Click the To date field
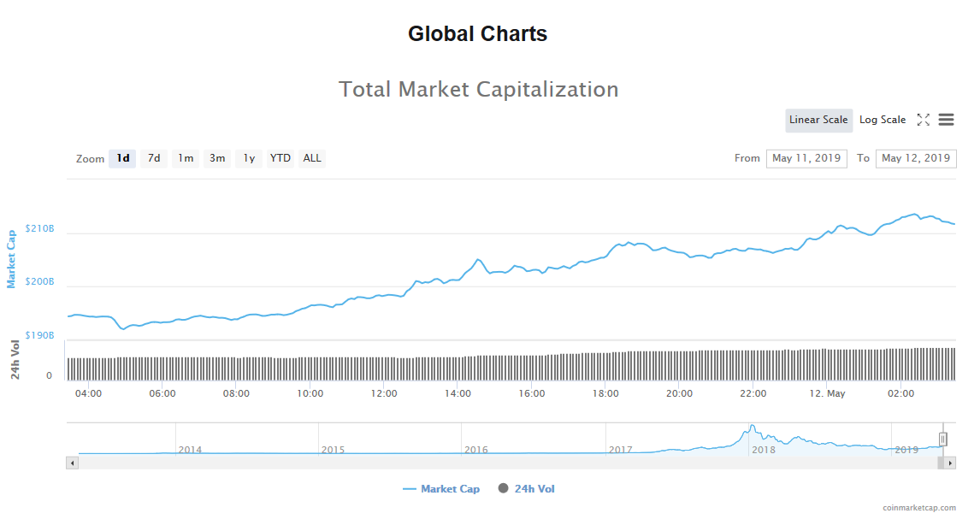The height and width of the screenshot is (525, 980). coord(915,158)
